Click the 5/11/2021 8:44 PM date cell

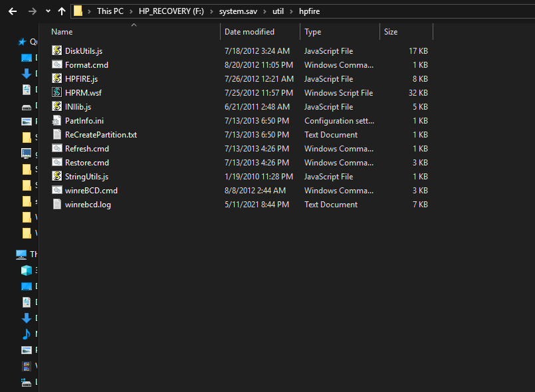[x=257, y=205]
